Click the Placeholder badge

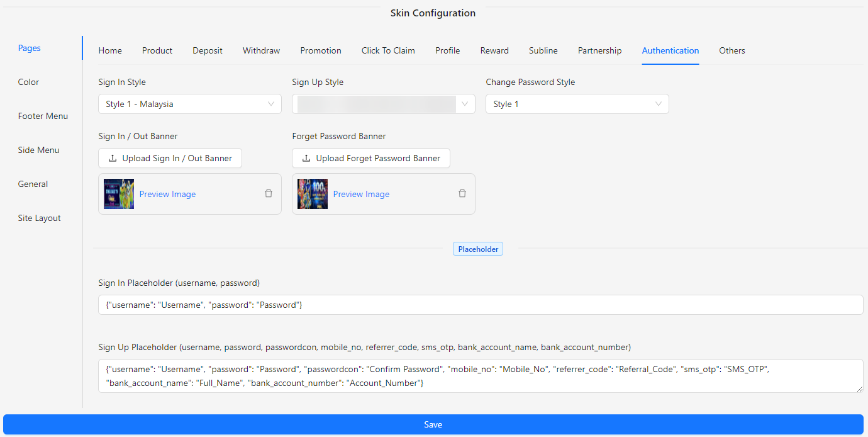pyautogui.click(x=478, y=248)
